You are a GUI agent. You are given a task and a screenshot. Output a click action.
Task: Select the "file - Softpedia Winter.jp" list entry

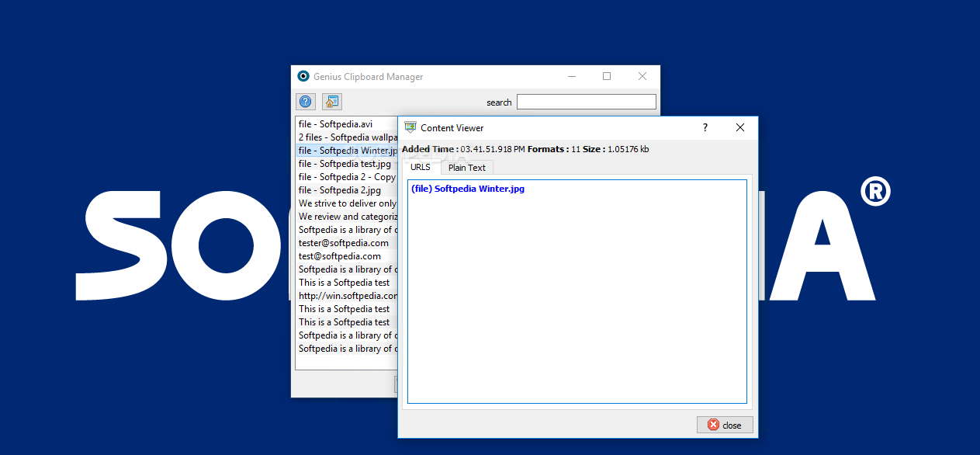(347, 151)
